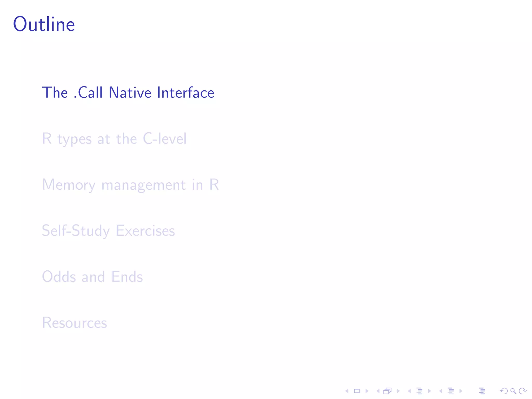The width and height of the screenshot is (532, 399).
Task: Jump to next subsection arrow
Action: point(430,391)
